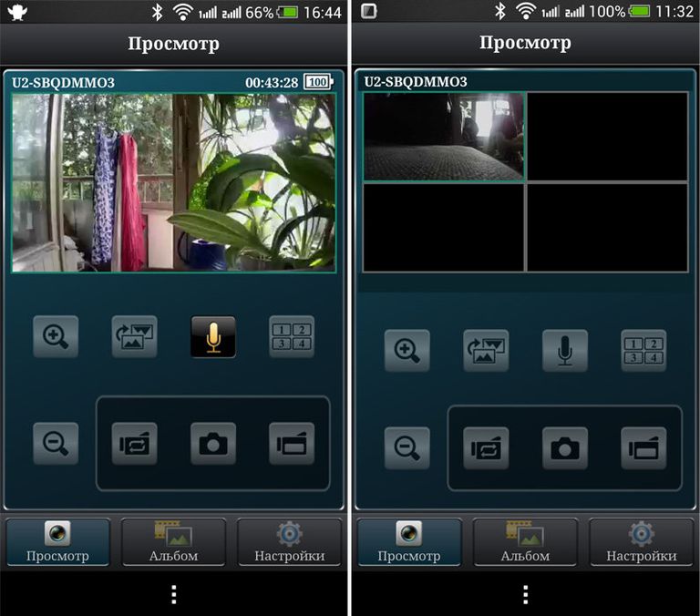Viewport: 700px width, 616px height.
Task: Select the first camera feed in grid
Action: click(x=444, y=136)
